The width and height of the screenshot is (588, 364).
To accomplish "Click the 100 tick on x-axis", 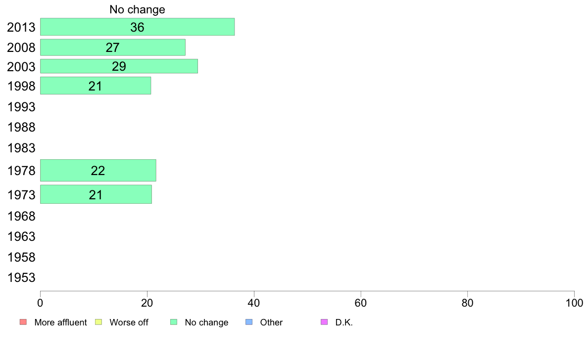I will click(x=574, y=303).
